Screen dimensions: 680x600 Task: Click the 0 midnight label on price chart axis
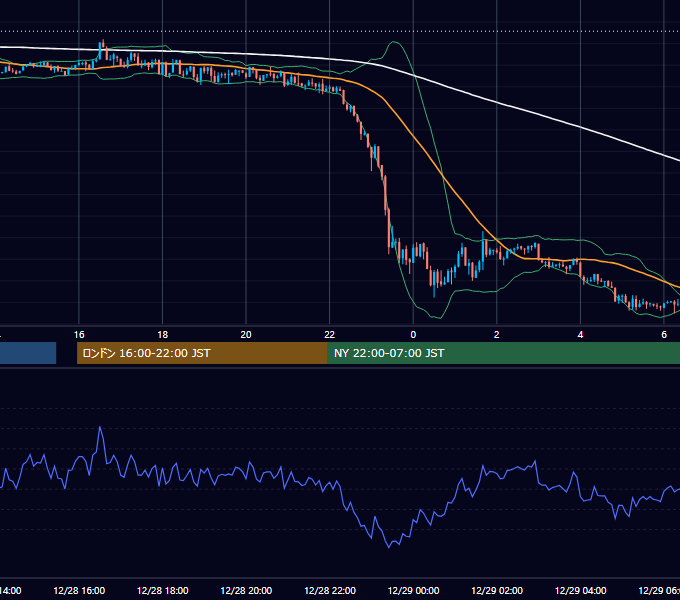[413, 335]
